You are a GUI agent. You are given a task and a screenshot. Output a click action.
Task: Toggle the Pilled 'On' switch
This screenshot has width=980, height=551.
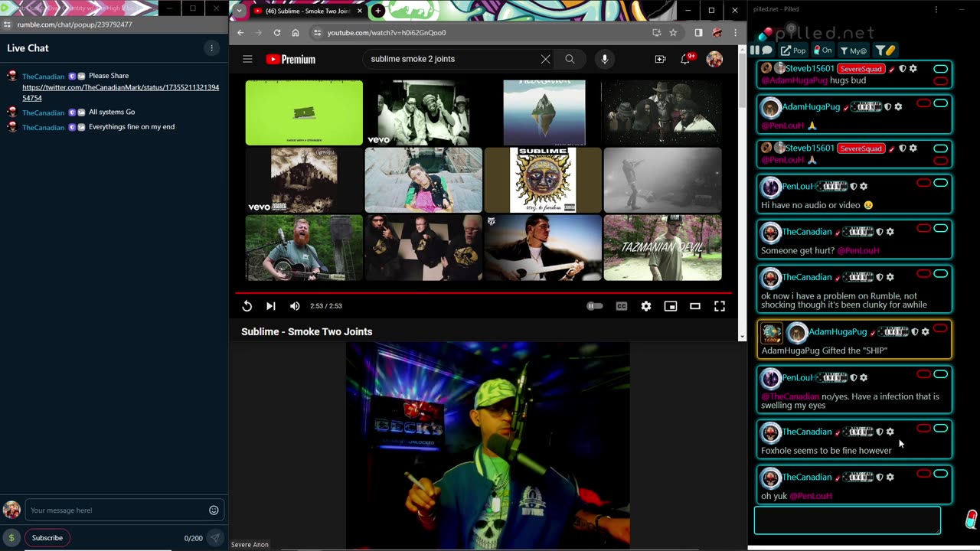[x=823, y=51]
